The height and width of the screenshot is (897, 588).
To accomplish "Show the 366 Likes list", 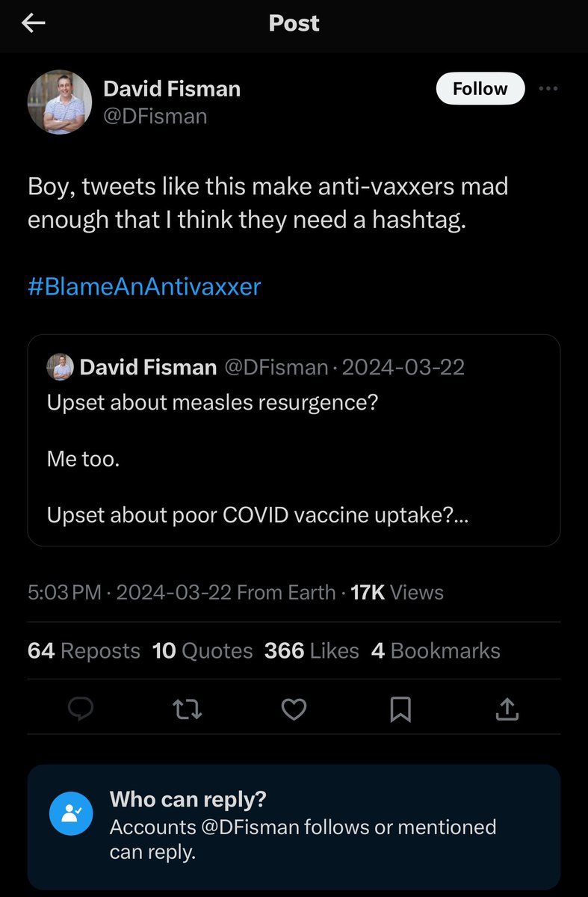I will 311,650.
